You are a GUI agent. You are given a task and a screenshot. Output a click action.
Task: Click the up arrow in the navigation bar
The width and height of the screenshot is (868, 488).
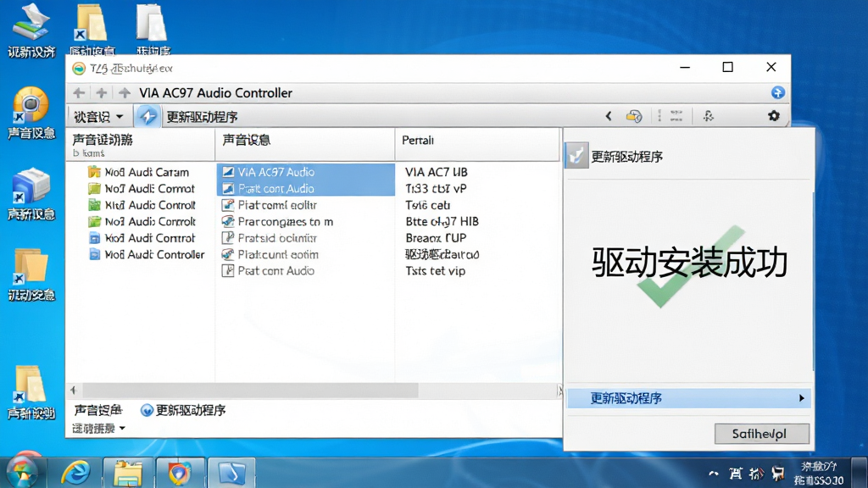(125, 92)
